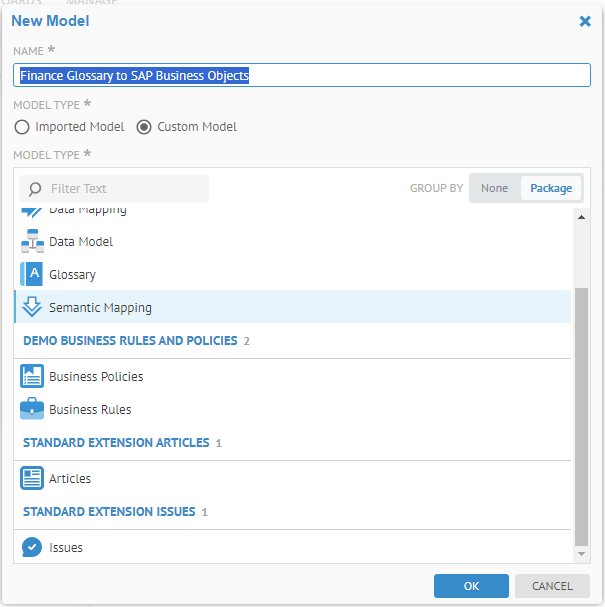605x607 pixels.
Task: Click the Glossary icon
Action: [32, 275]
